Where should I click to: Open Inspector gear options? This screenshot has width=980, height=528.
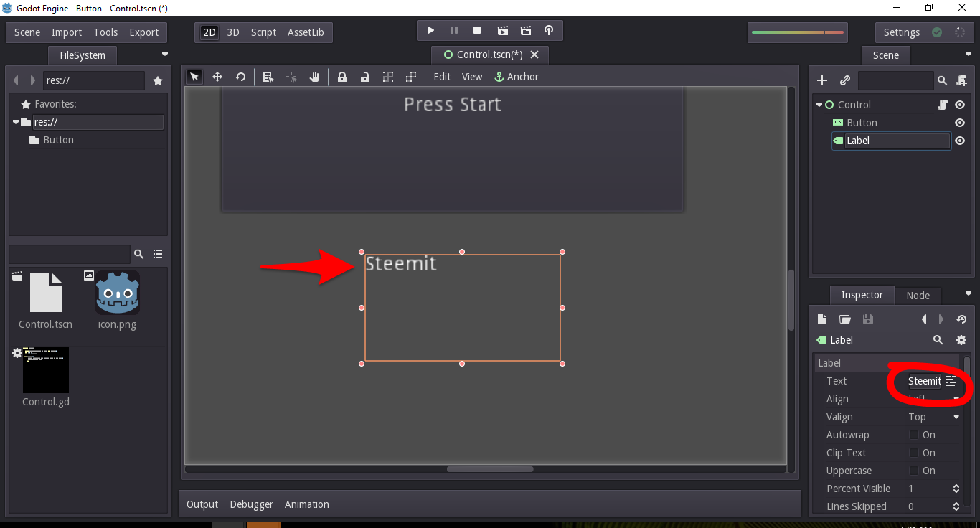click(961, 340)
